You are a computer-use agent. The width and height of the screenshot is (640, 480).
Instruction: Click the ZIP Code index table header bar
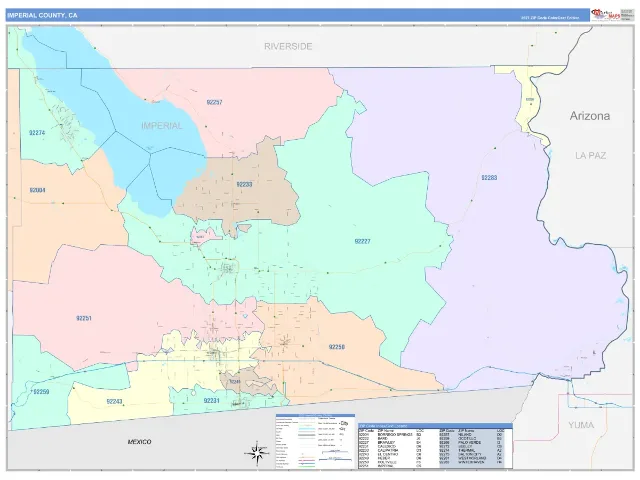435,426
